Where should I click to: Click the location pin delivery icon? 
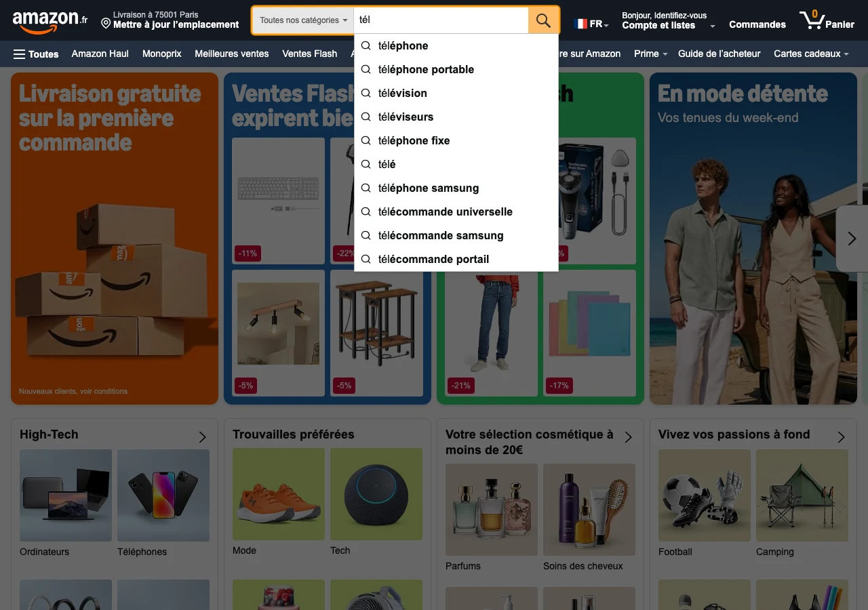tap(106, 24)
